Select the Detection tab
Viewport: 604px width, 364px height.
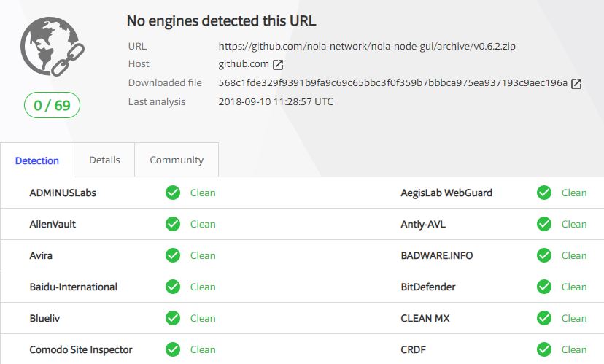tap(37, 160)
